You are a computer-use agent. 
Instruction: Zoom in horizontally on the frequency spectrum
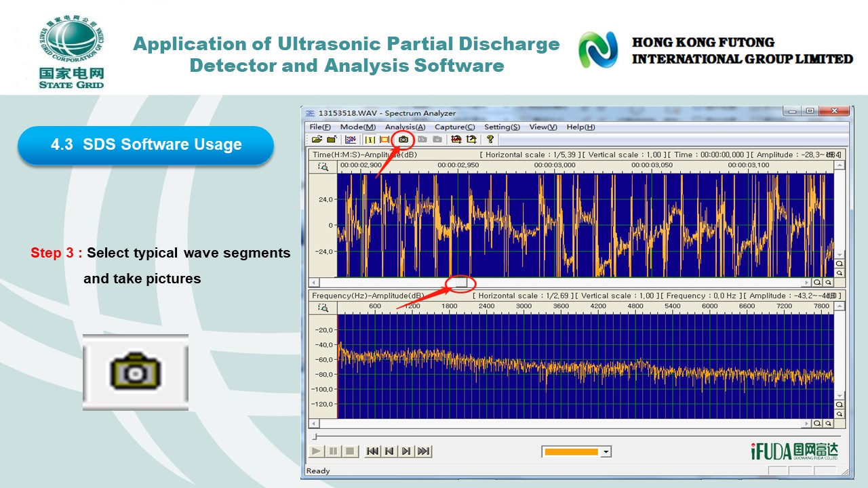tap(817, 424)
